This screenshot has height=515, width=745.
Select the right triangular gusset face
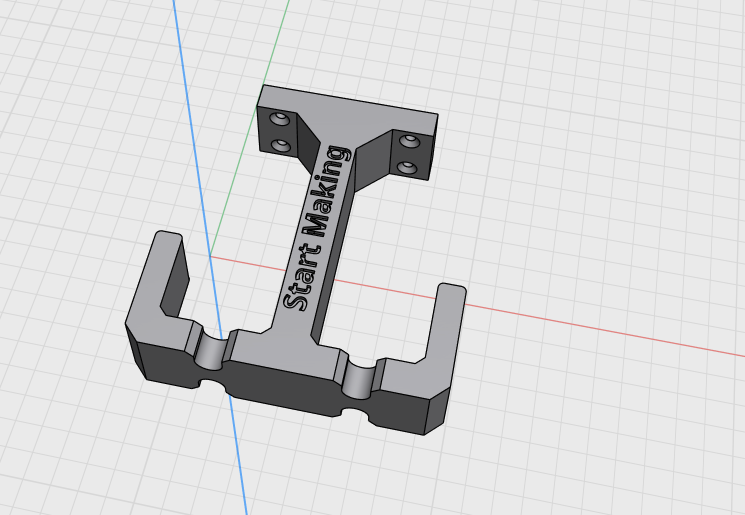tap(373, 159)
